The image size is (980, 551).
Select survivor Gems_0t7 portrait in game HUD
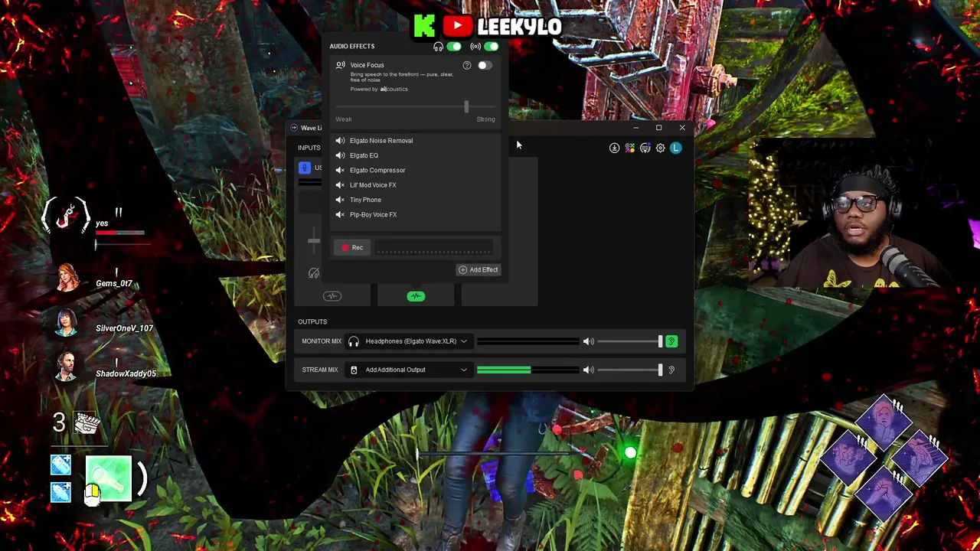(x=67, y=279)
